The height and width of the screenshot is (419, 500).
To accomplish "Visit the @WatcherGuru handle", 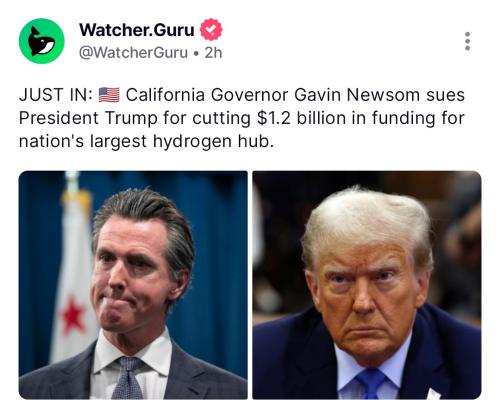I will [133, 53].
